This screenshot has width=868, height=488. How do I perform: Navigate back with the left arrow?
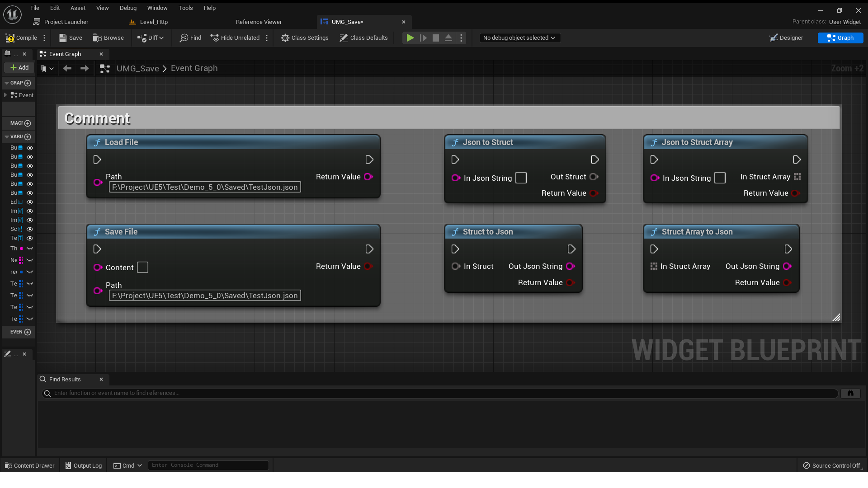click(67, 68)
